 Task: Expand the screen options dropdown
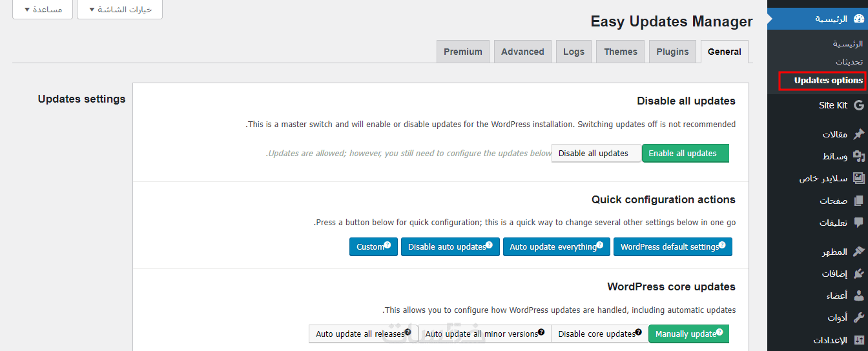click(119, 10)
